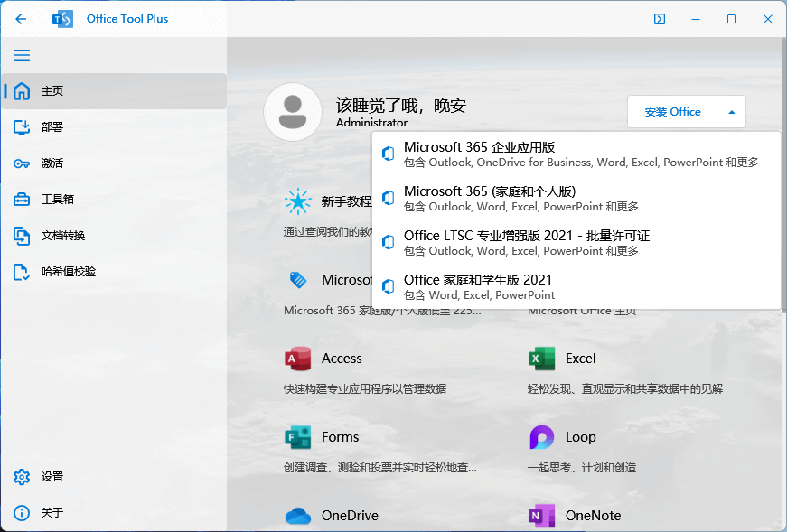Click the Administrator user avatar
The width and height of the screenshot is (787, 532).
[292, 112]
